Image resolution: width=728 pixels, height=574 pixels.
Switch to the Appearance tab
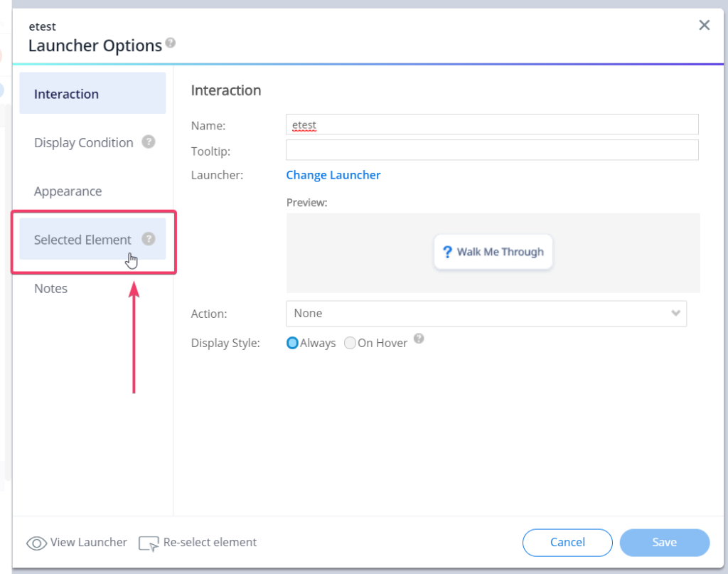point(68,191)
